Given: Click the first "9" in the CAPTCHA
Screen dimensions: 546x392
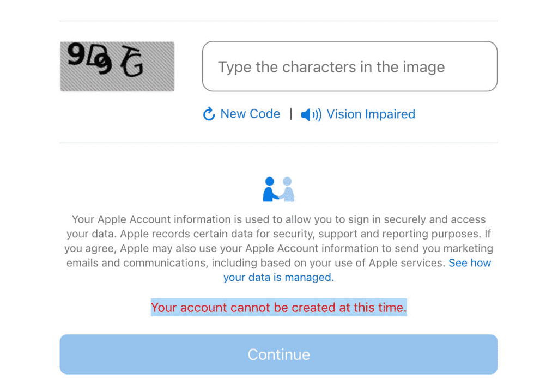Looking at the screenshot, I should (x=75, y=54).
